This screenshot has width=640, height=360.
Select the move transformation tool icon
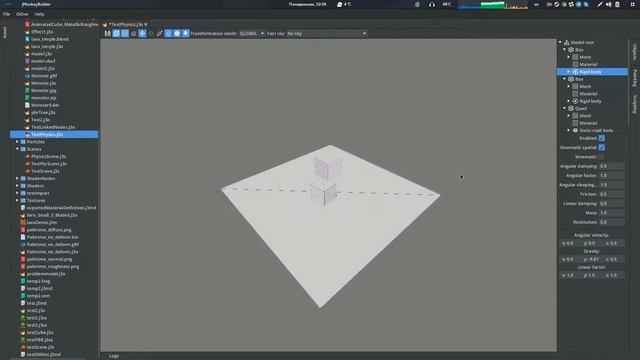click(x=142, y=33)
